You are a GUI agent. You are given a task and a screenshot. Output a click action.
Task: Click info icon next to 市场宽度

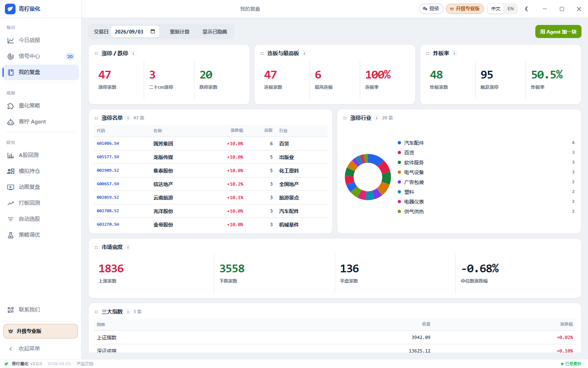pyautogui.click(x=128, y=247)
